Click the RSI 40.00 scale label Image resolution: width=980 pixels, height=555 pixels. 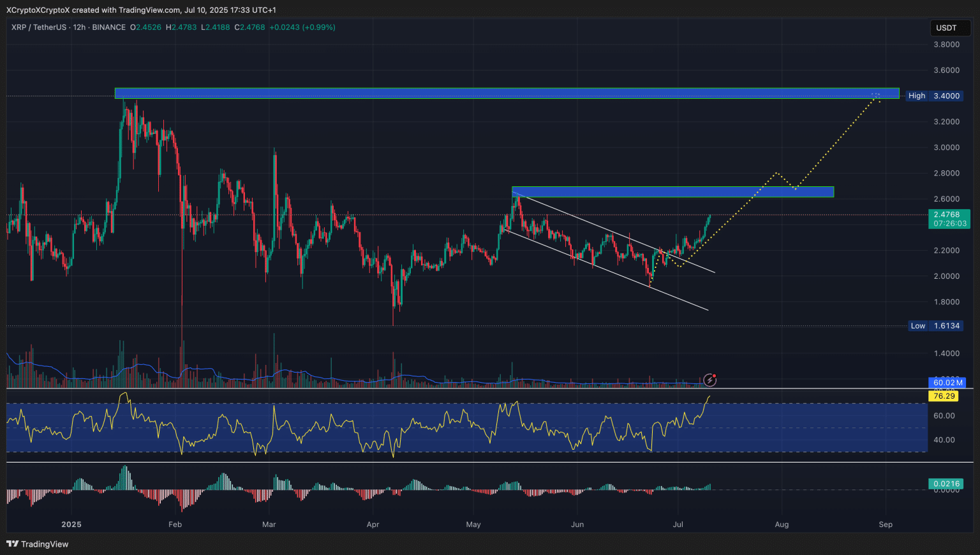[944, 440]
